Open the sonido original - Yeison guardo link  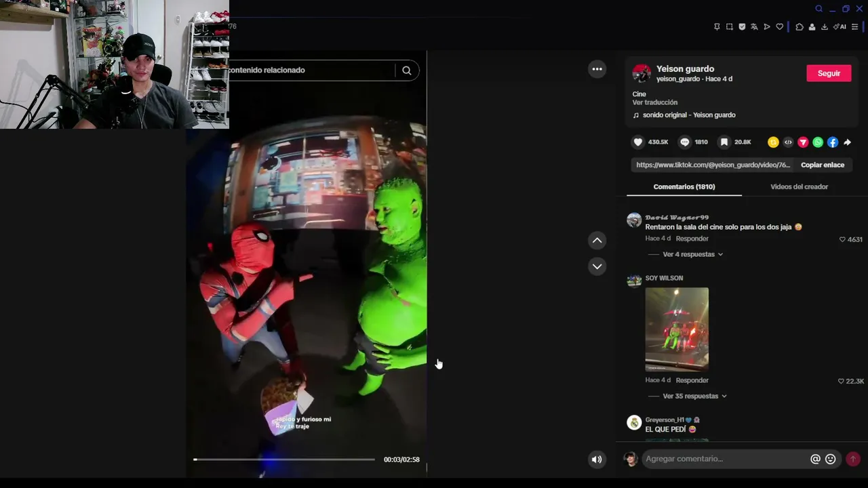point(689,115)
